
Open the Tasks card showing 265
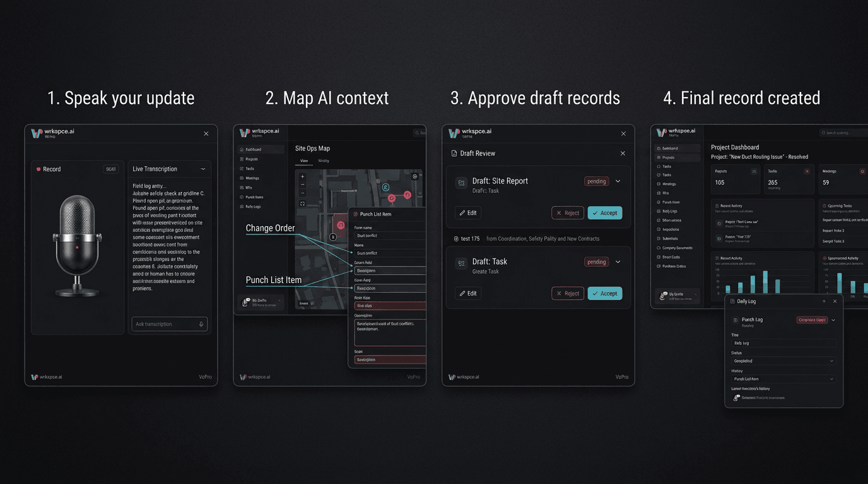pyautogui.click(x=788, y=180)
